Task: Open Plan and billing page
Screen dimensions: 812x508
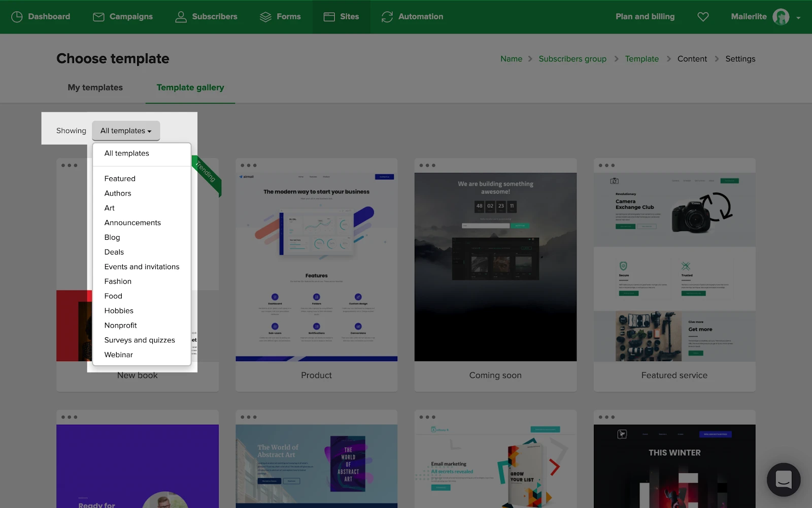Action: coord(645,17)
